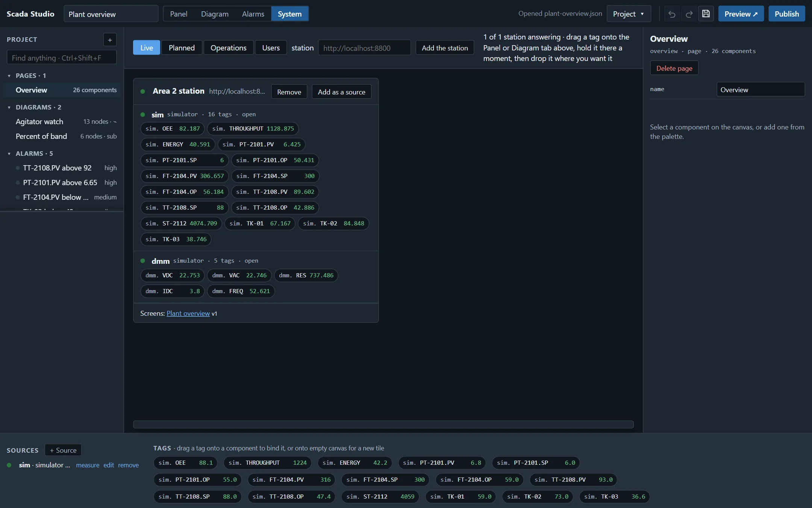This screenshot has width=812, height=508.
Task: Click the undo arrow icon
Action: [672, 14]
